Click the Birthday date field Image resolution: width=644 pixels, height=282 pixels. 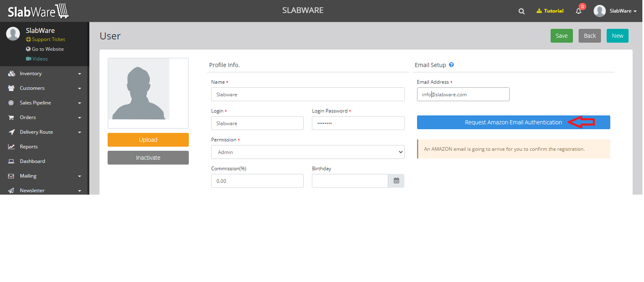click(x=350, y=181)
